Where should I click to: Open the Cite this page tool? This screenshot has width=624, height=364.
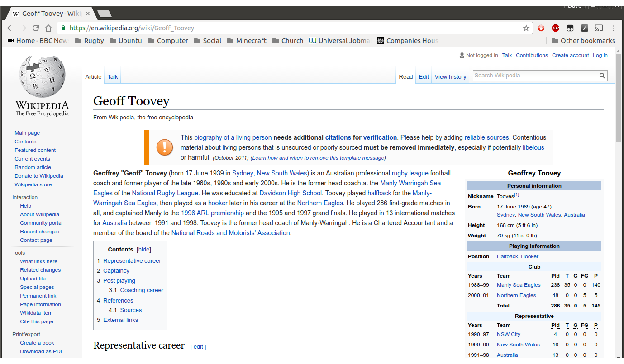(x=37, y=321)
